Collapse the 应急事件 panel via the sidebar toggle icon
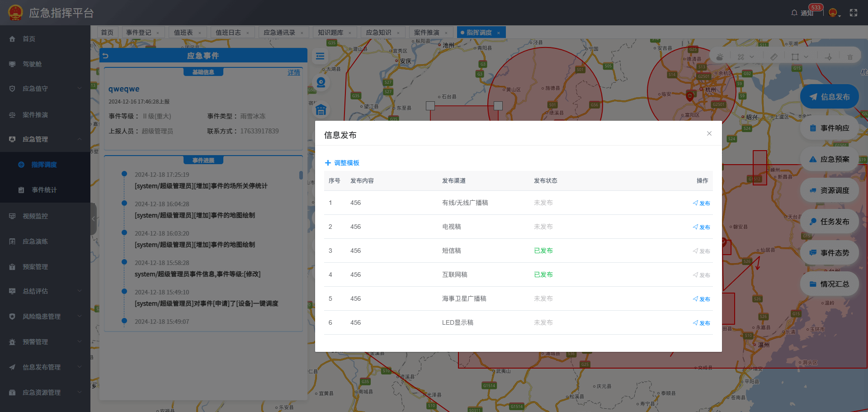 click(93, 219)
